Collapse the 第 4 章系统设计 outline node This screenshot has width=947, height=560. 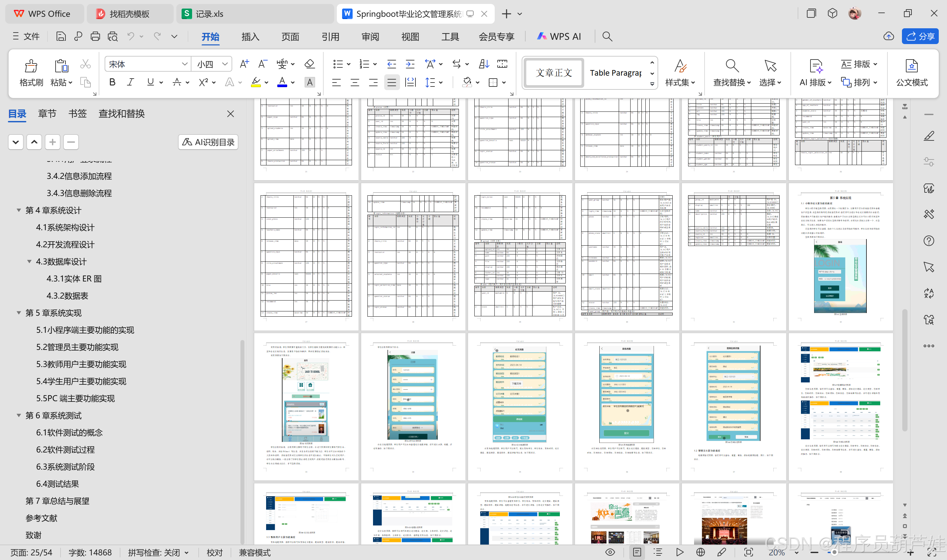pyautogui.click(x=18, y=210)
